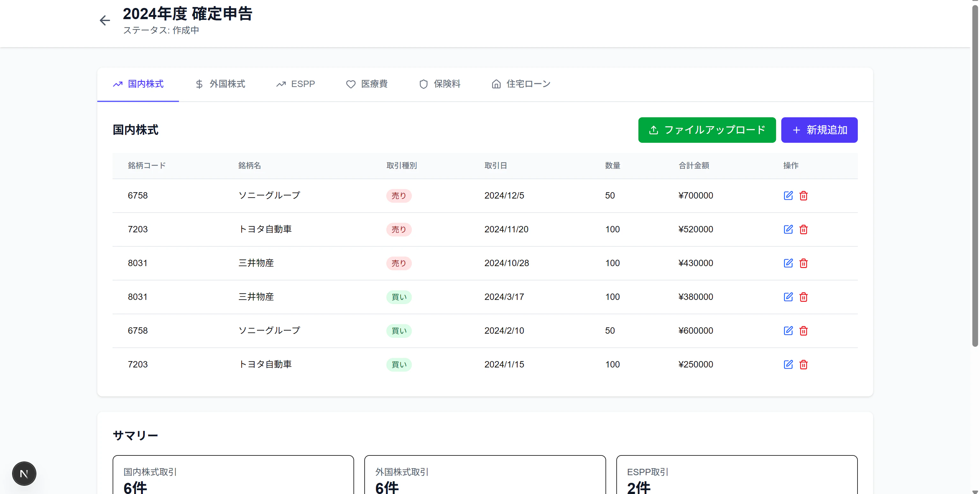The image size is (980, 494).
Task: Show the 保険料 tab
Action: (439, 84)
